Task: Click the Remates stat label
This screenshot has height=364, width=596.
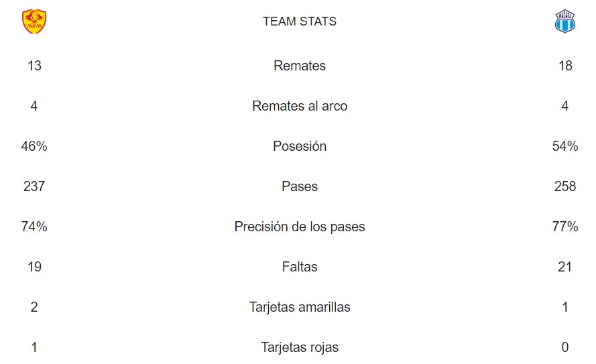Action: 300,66
